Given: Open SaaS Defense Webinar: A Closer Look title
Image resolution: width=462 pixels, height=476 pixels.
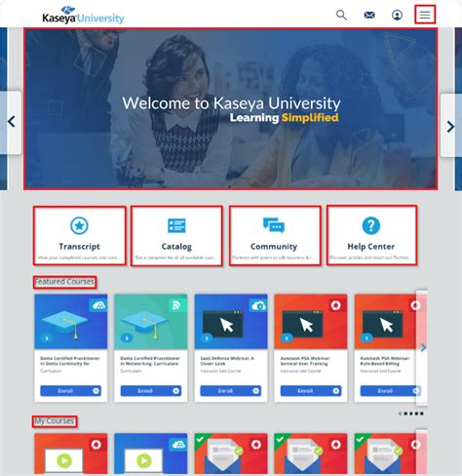Looking at the screenshot, I should pyautogui.click(x=227, y=361).
